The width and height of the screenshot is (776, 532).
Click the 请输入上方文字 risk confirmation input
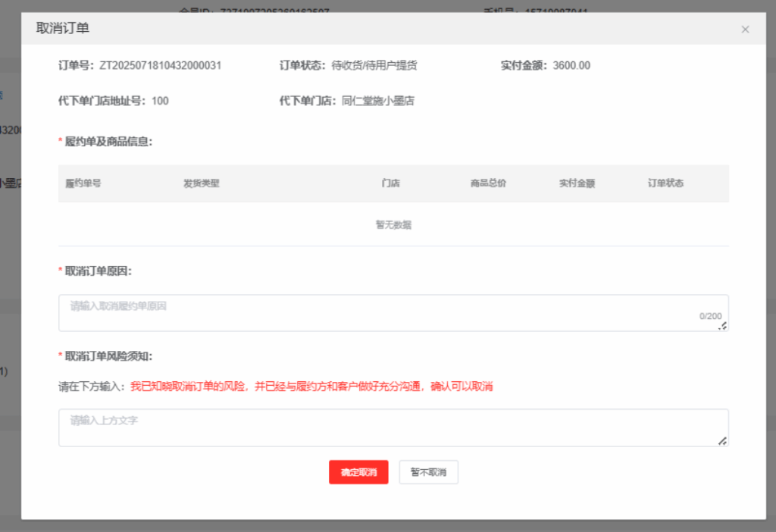[x=379, y=427]
